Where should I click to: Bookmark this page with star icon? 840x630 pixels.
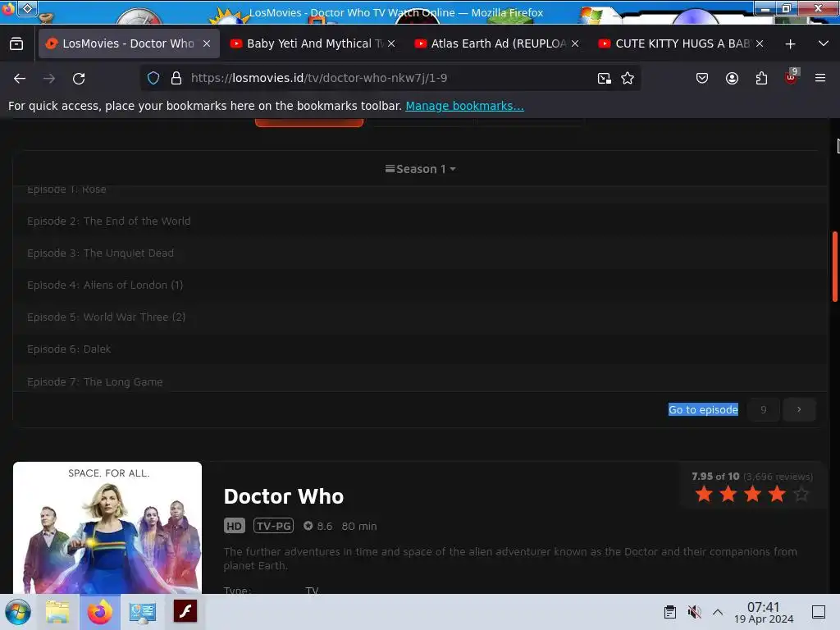[628, 78]
